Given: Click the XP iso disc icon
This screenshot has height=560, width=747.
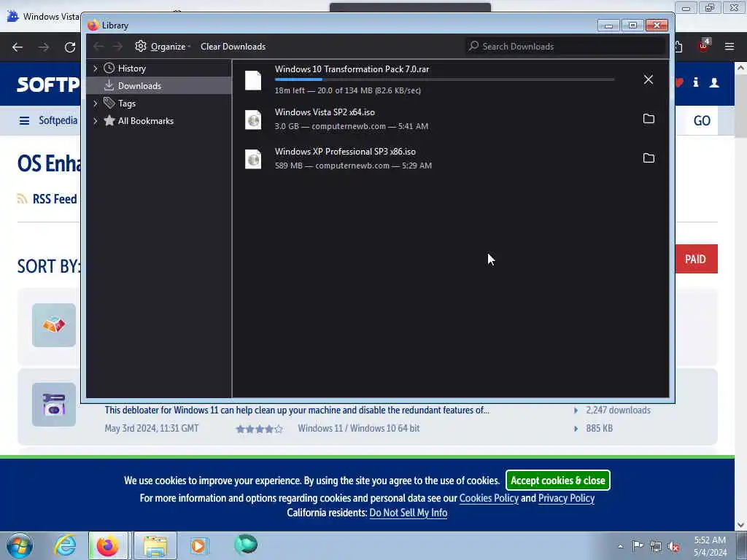Looking at the screenshot, I should (253, 159).
